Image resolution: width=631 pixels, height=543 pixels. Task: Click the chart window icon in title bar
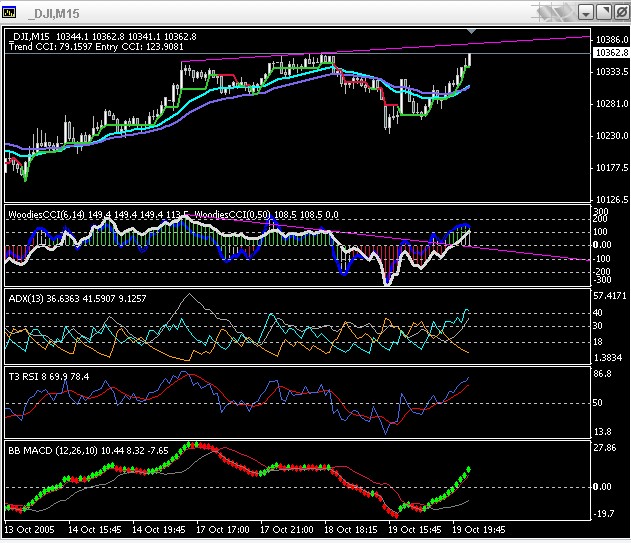pyautogui.click(x=9, y=12)
